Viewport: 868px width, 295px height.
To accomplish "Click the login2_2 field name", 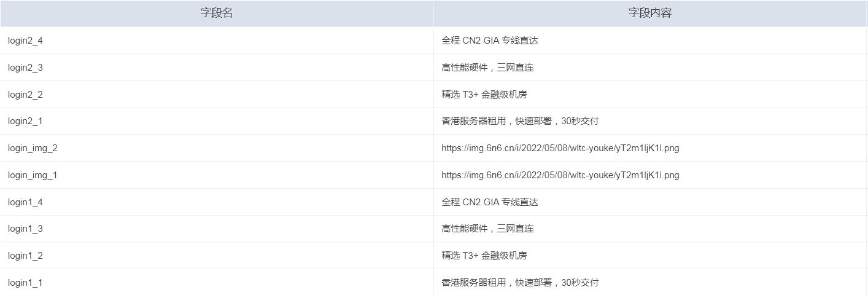I will 25,95.
